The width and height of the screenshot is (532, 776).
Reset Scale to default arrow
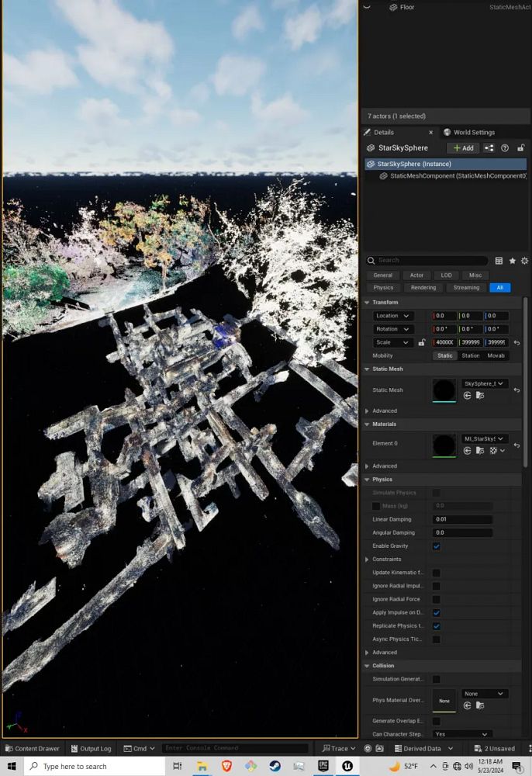pyautogui.click(x=517, y=342)
